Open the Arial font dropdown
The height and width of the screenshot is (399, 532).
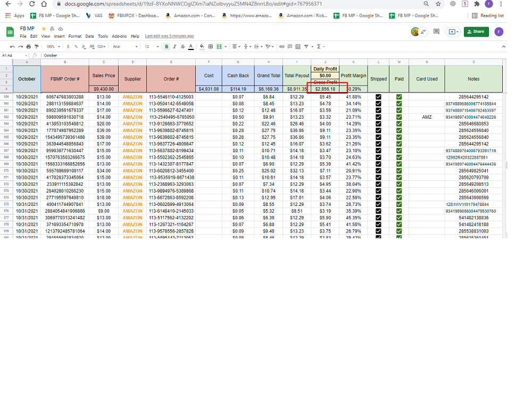tap(125, 46)
